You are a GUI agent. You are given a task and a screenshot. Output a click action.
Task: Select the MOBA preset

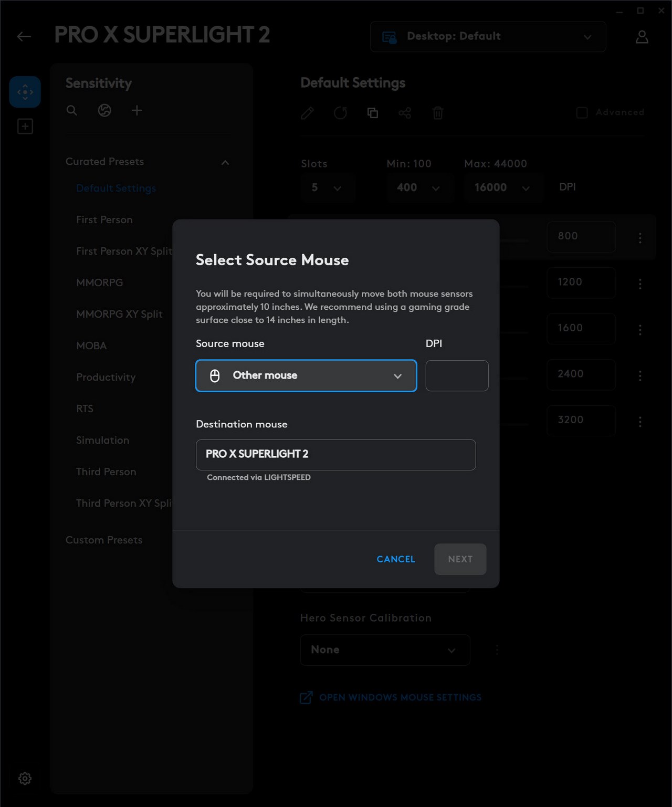tap(91, 345)
